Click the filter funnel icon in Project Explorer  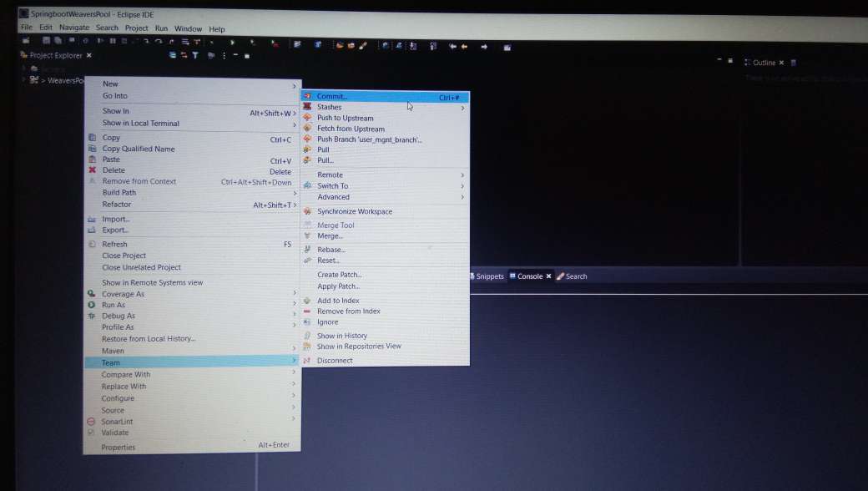click(x=195, y=55)
